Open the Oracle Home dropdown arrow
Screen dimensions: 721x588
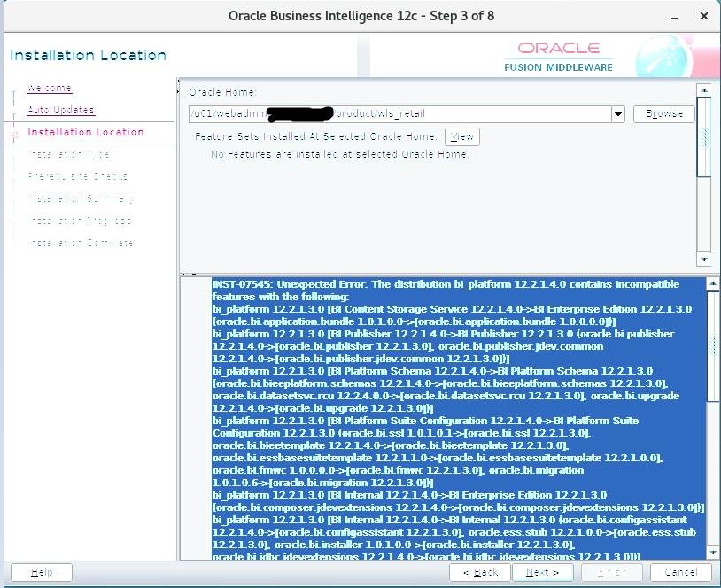(x=618, y=113)
